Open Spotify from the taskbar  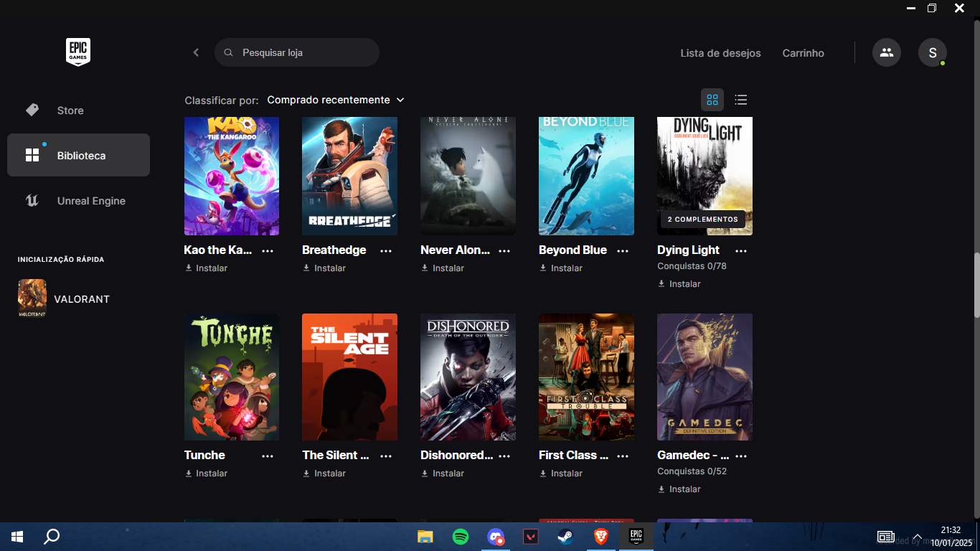click(x=461, y=537)
